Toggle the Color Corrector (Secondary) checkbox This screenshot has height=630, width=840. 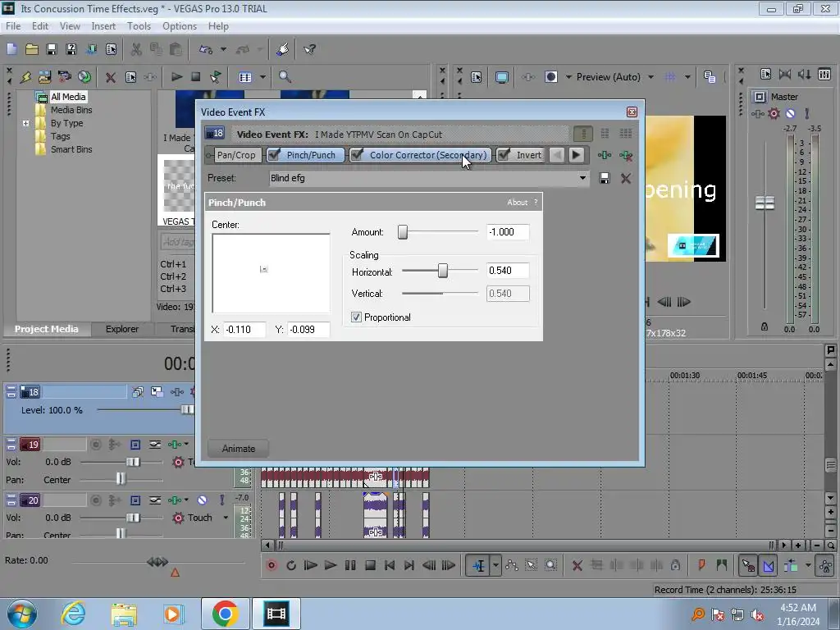point(357,155)
